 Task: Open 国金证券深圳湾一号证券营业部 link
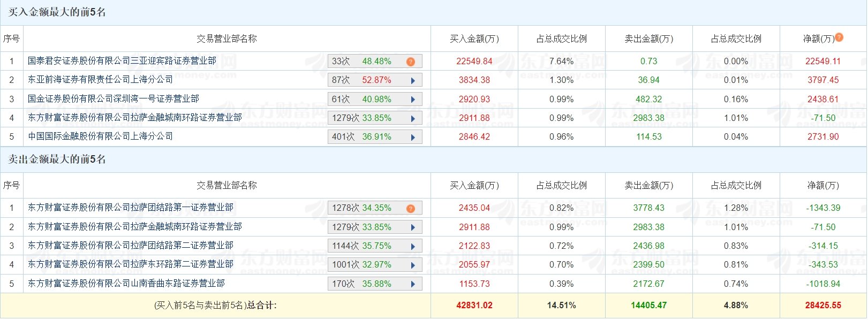pyautogui.click(x=114, y=99)
